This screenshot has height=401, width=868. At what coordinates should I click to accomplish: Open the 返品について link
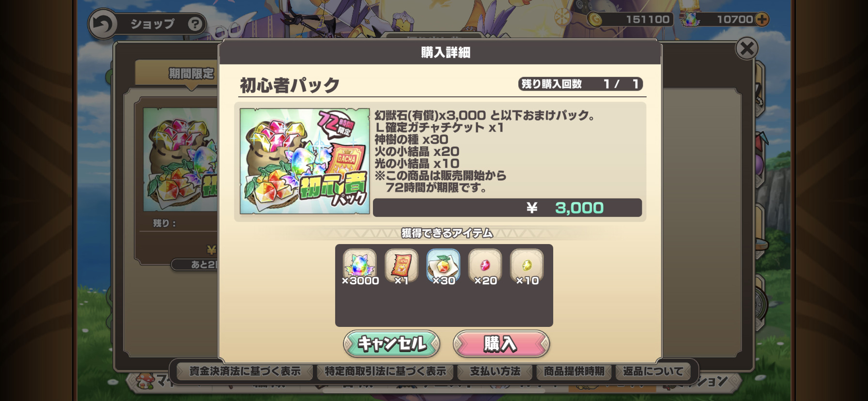(653, 371)
